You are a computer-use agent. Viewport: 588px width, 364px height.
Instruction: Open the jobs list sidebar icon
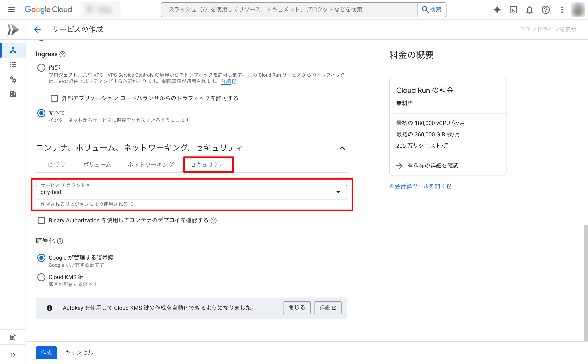(x=13, y=64)
